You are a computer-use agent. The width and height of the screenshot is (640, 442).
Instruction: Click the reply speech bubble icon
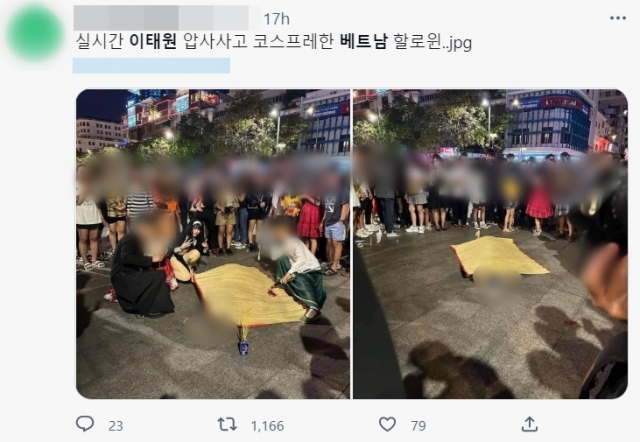click(85, 424)
